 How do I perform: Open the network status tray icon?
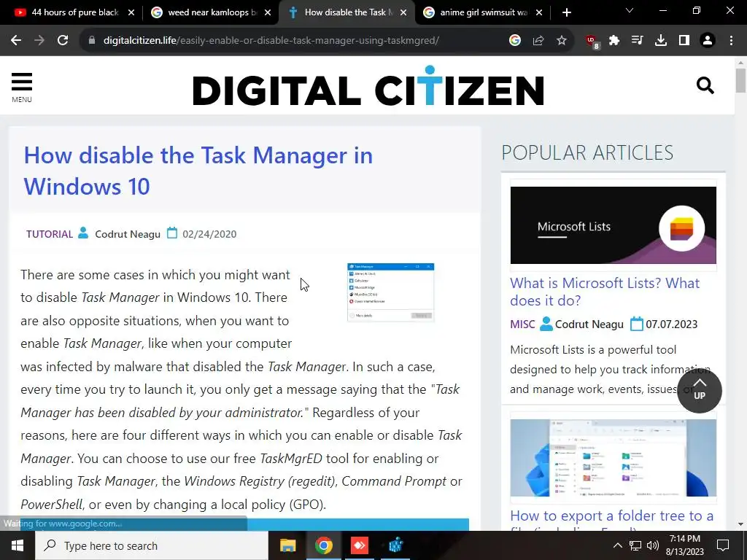[635, 545]
